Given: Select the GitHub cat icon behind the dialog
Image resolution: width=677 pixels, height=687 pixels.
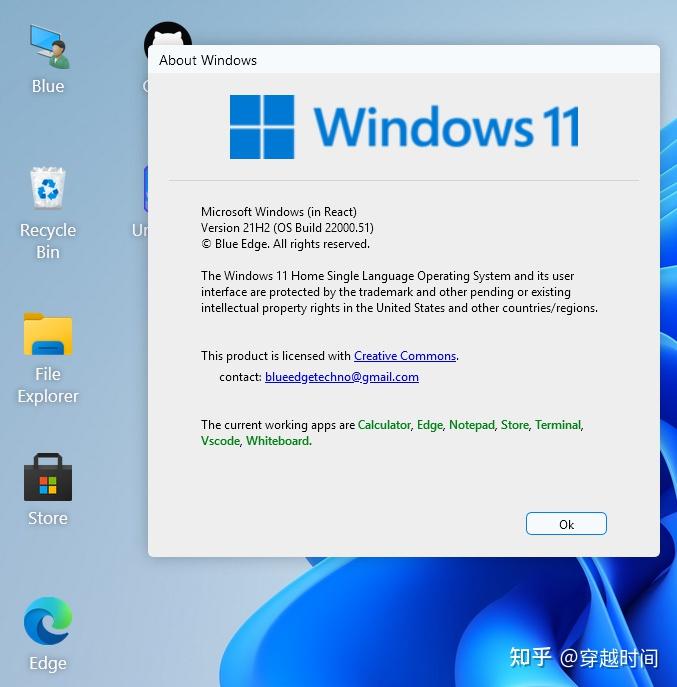Looking at the screenshot, I should [168, 34].
